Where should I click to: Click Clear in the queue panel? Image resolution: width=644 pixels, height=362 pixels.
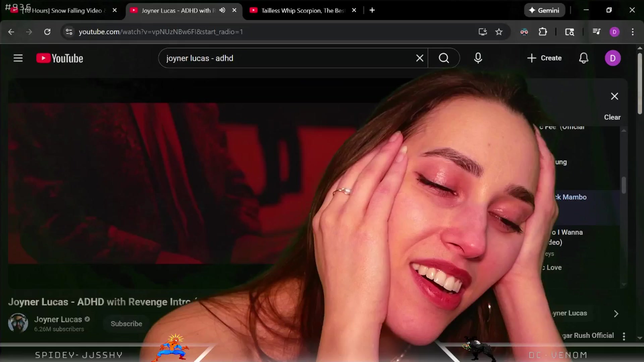(612, 117)
